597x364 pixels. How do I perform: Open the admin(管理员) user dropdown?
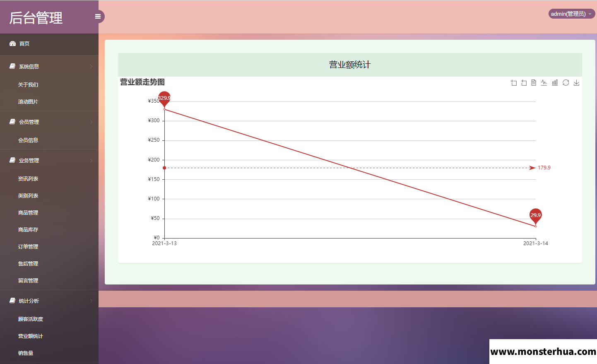tap(572, 14)
